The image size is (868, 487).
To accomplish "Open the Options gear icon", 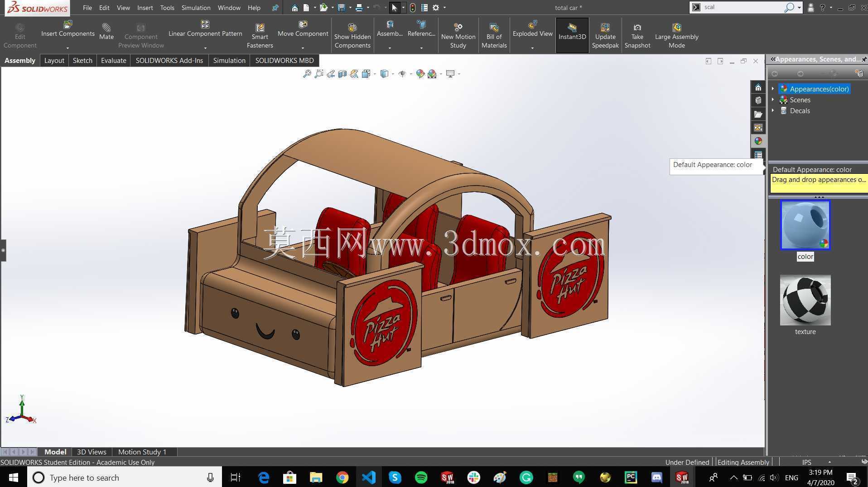I will pos(436,8).
